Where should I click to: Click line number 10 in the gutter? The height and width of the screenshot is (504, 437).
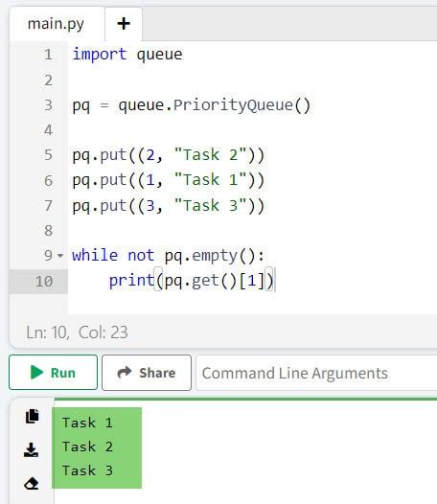coord(44,282)
